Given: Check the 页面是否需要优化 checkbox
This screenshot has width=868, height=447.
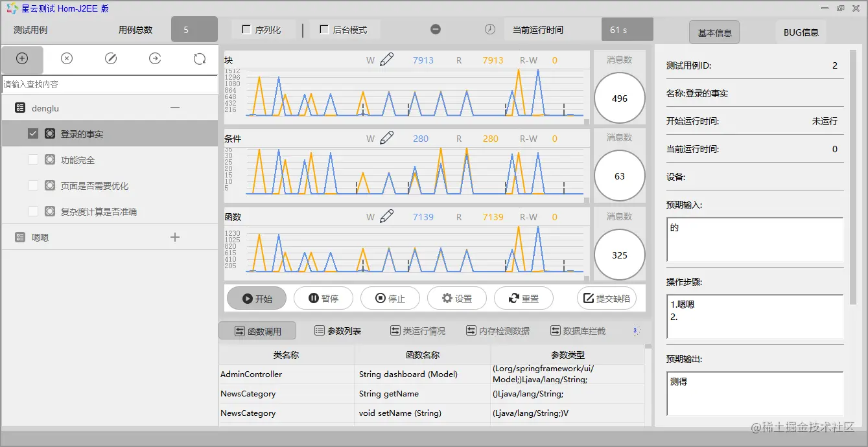Looking at the screenshot, I should (33, 186).
